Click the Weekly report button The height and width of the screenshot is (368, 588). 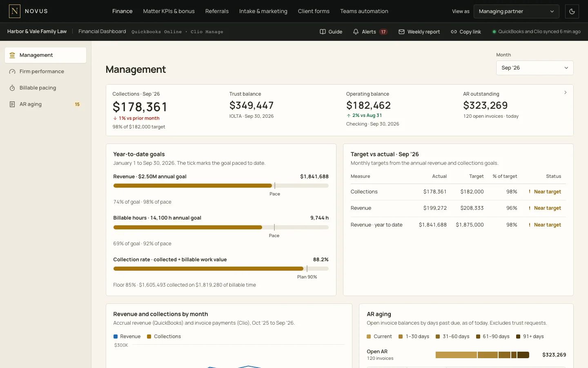coord(419,31)
